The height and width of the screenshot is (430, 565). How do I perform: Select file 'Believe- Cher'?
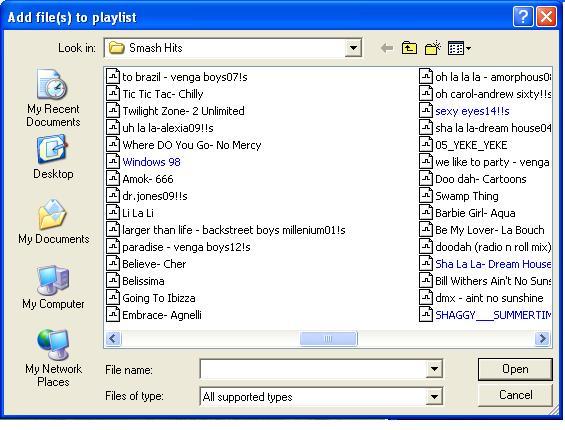pos(146,264)
